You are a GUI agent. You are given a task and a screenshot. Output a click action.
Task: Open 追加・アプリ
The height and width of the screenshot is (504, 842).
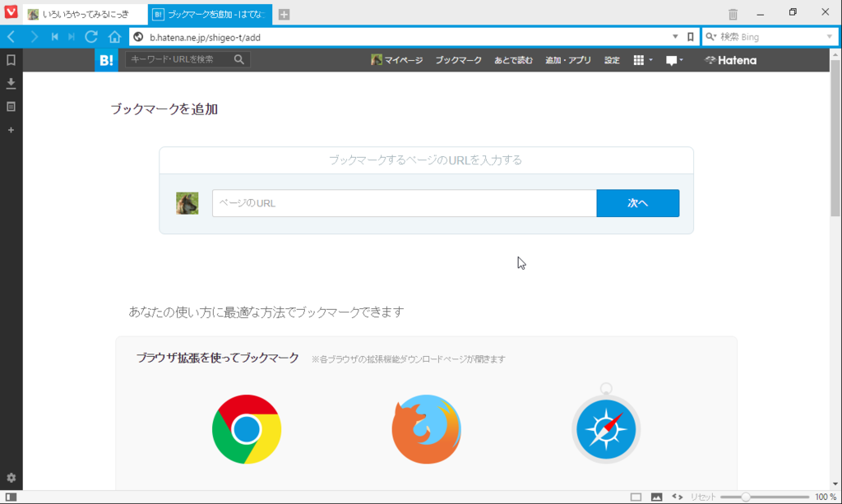tap(568, 60)
